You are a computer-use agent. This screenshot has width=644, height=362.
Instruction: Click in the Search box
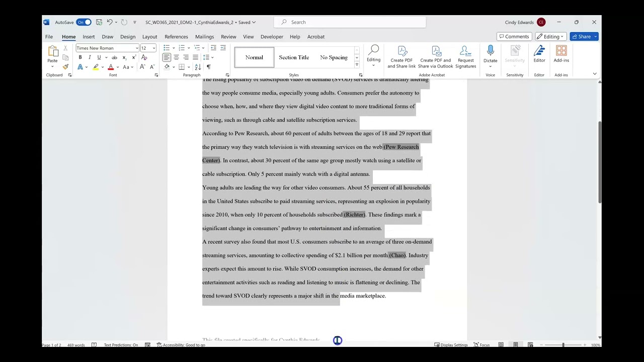(350, 22)
